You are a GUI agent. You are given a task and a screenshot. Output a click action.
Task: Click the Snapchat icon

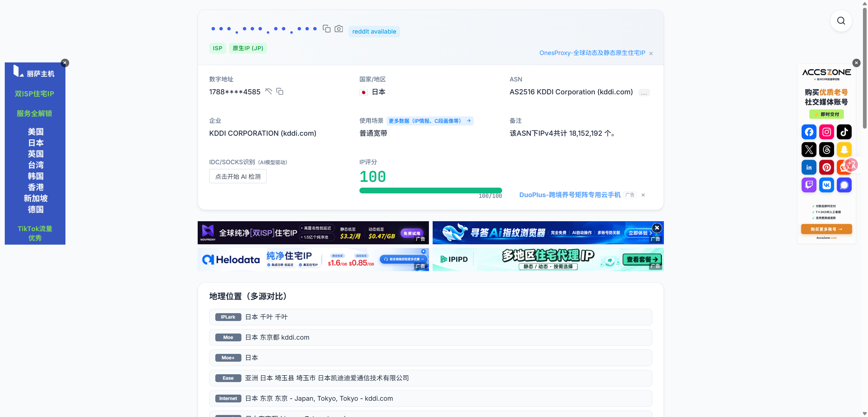(x=844, y=150)
